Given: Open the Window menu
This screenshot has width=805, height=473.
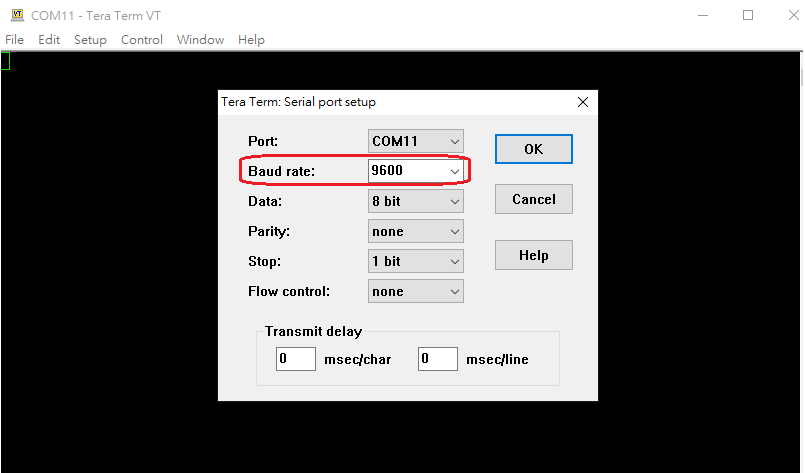Looking at the screenshot, I should point(200,40).
